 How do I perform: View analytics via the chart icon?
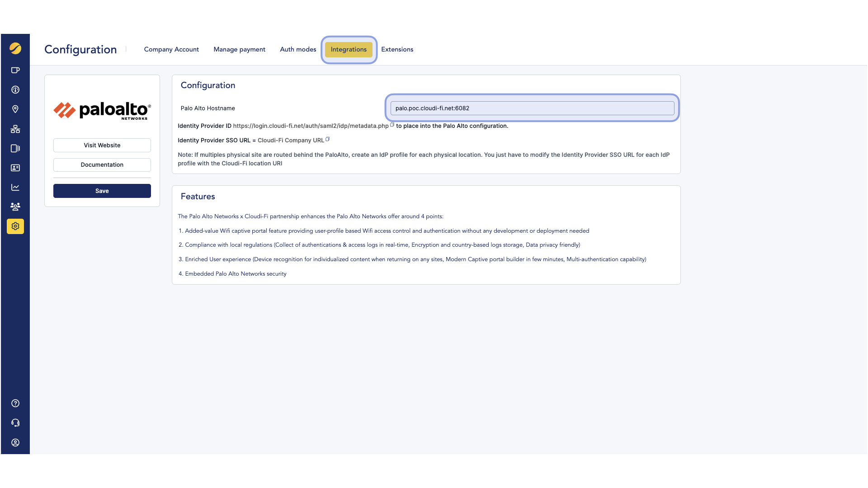(15, 187)
